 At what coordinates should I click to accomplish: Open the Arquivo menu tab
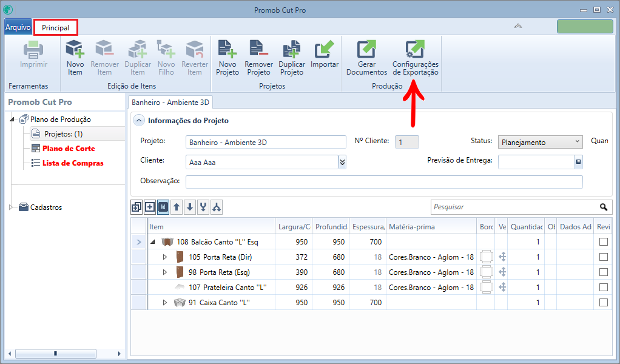18,27
